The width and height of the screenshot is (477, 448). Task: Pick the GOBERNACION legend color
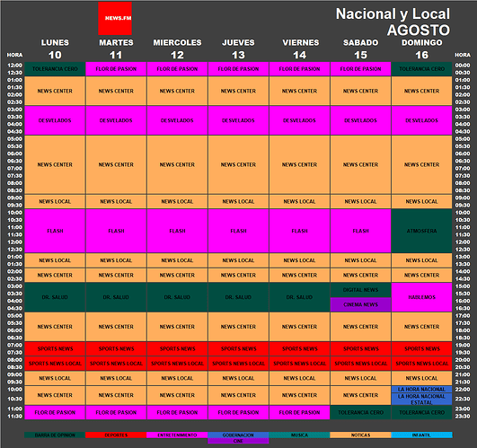tap(238, 435)
